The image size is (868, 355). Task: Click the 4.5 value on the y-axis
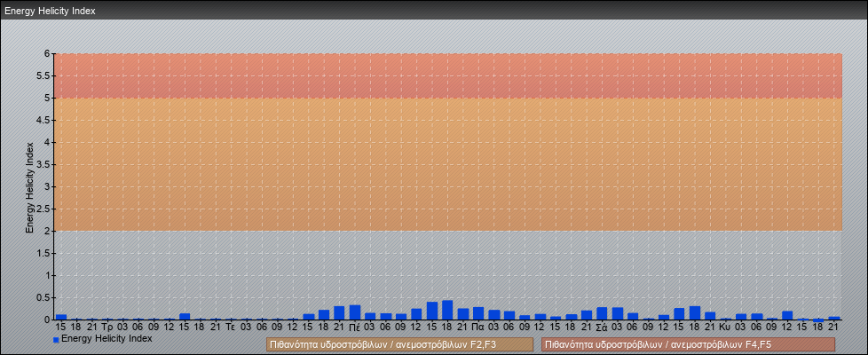click(43, 120)
